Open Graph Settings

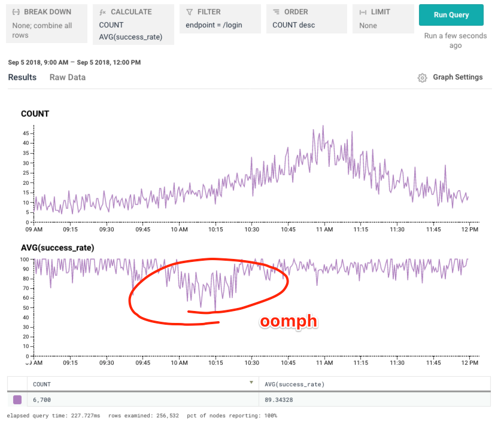(450, 77)
